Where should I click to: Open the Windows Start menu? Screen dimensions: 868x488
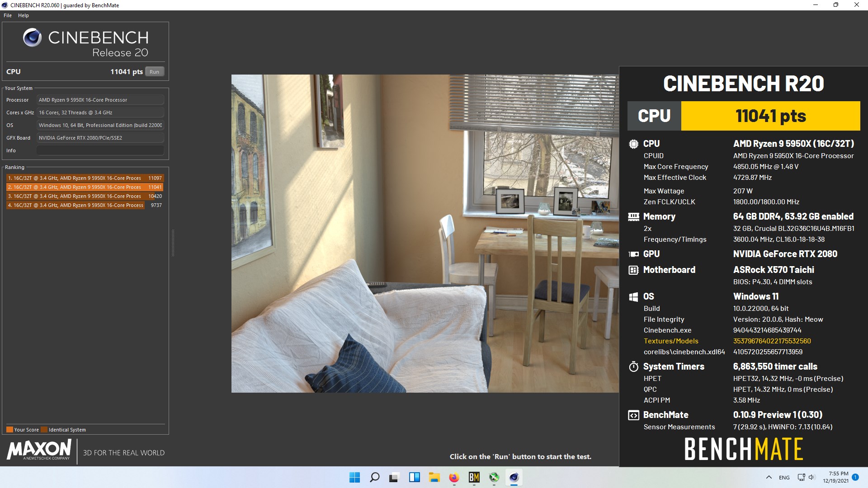click(x=355, y=477)
